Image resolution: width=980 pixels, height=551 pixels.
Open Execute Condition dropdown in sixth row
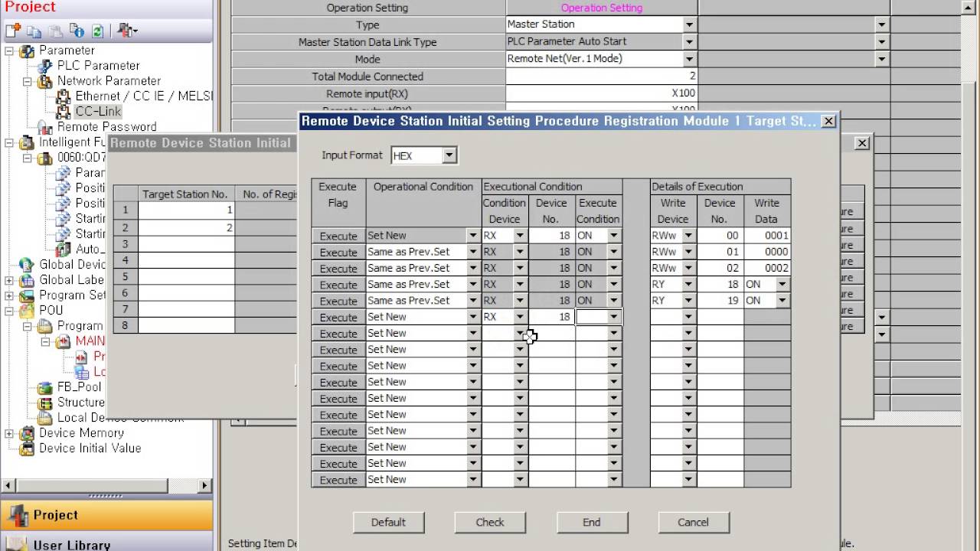pyautogui.click(x=613, y=317)
